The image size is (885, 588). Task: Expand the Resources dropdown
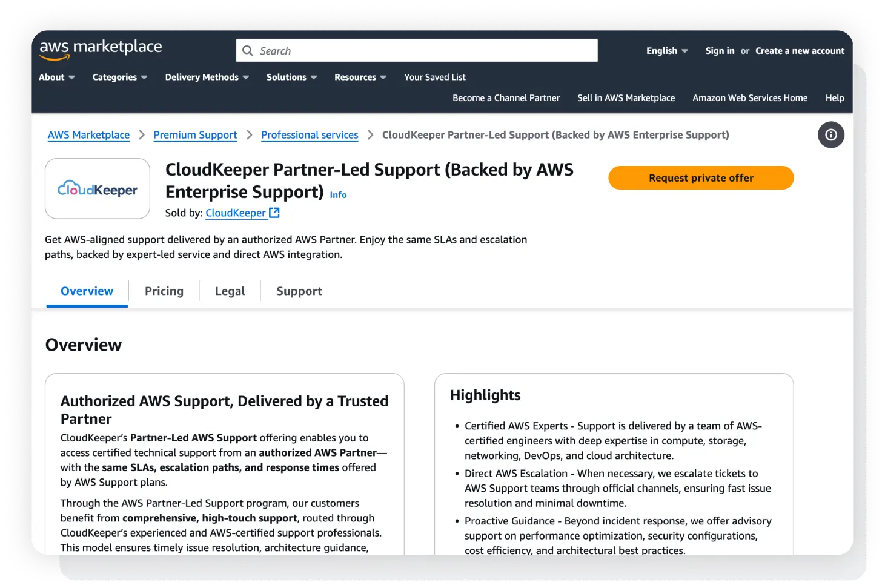coord(360,78)
